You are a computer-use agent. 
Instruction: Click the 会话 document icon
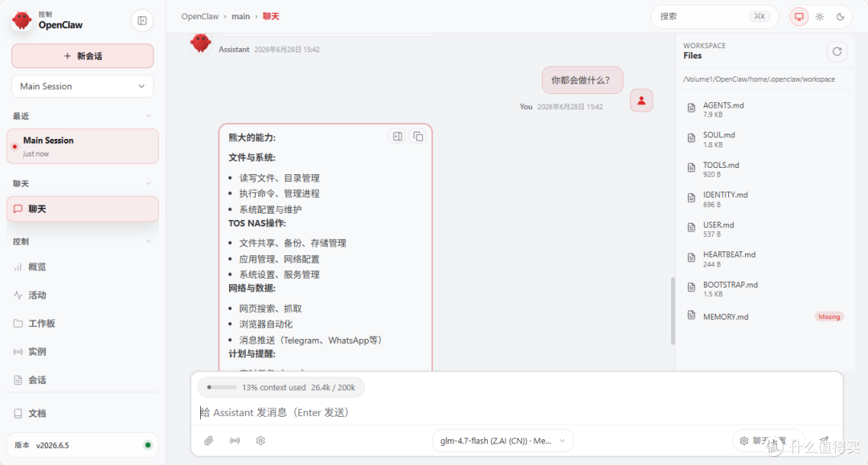point(18,380)
